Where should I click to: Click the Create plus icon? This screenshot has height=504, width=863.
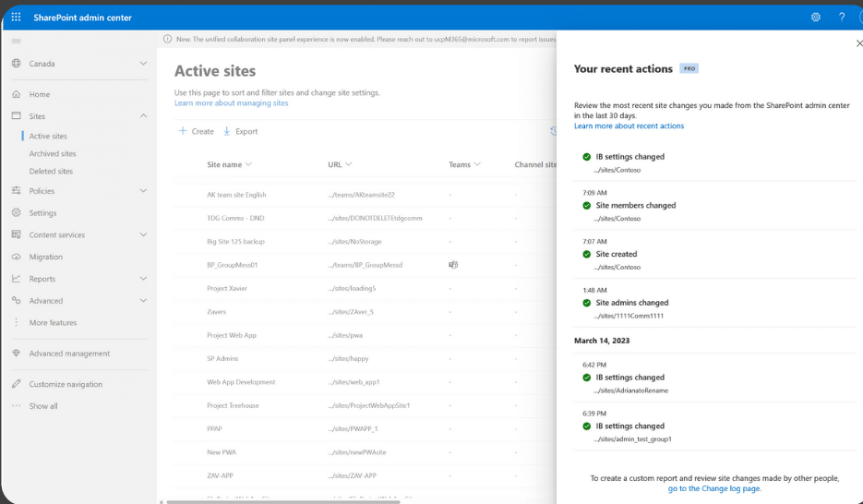click(x=183, y=131)
